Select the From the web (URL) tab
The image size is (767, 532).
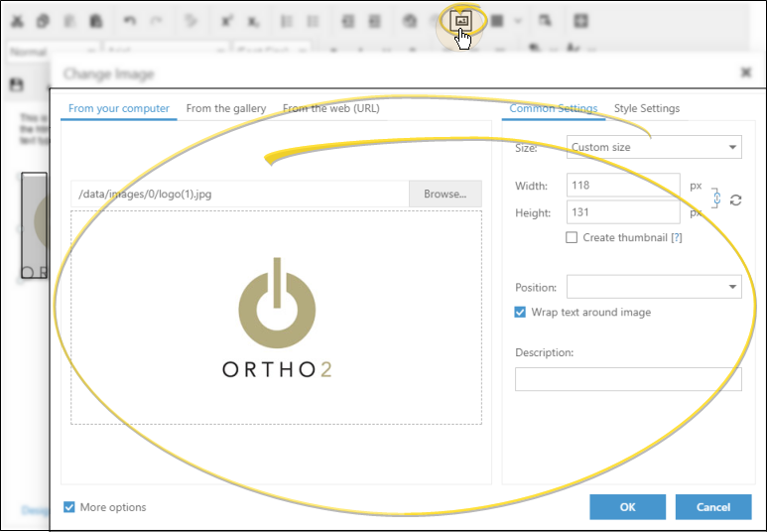(x=331, y=108)
